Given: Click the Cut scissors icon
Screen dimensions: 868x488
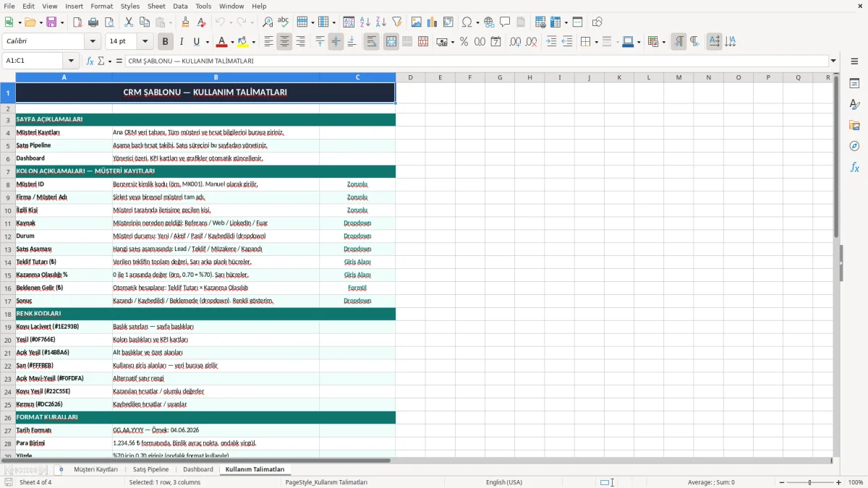Looking at the screenshot, I should tap(128, 22).
